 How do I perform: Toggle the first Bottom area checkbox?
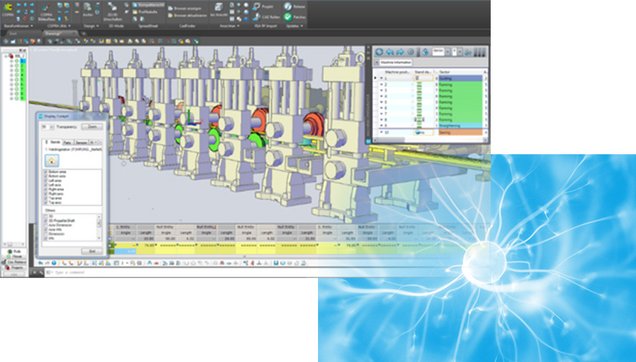click(45, 172)
